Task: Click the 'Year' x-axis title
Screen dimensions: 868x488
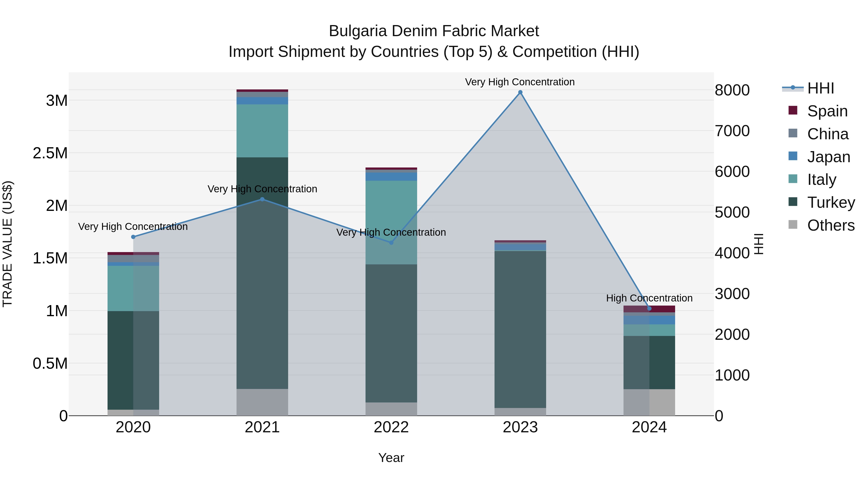Action: (x=391, y=458)
